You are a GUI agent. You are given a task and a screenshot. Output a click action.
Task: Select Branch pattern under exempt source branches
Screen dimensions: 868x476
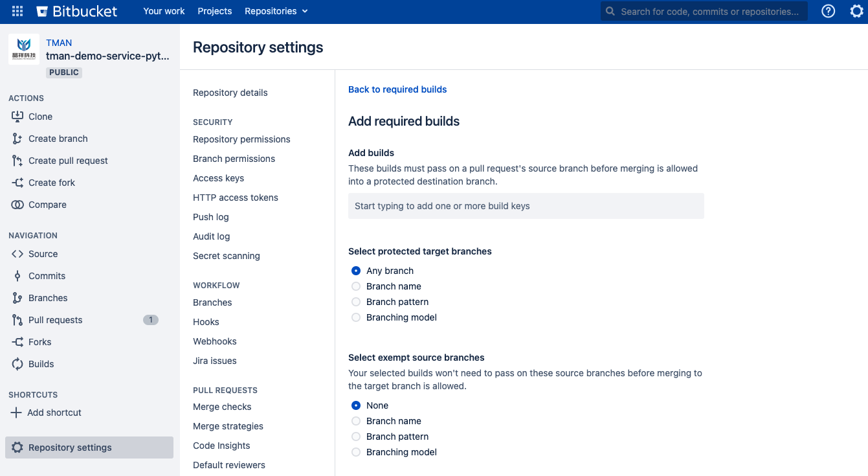point(356,436)
